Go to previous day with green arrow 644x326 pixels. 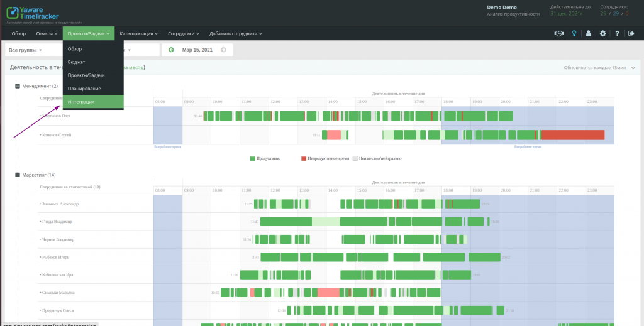tap(171, 50)
